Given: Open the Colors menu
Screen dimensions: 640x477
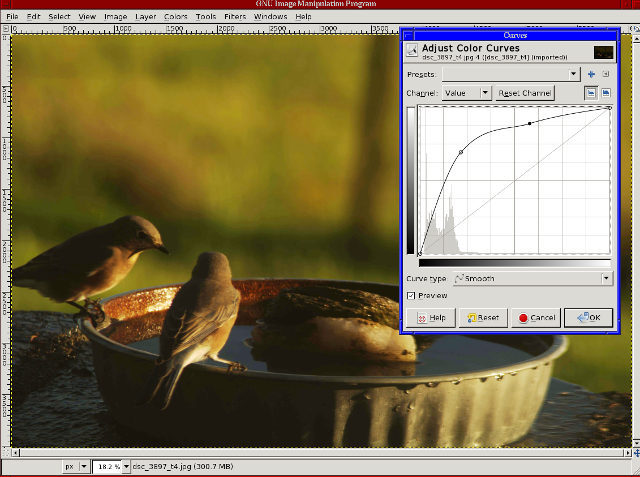Looking at the screenshot, I should [175, 17].
